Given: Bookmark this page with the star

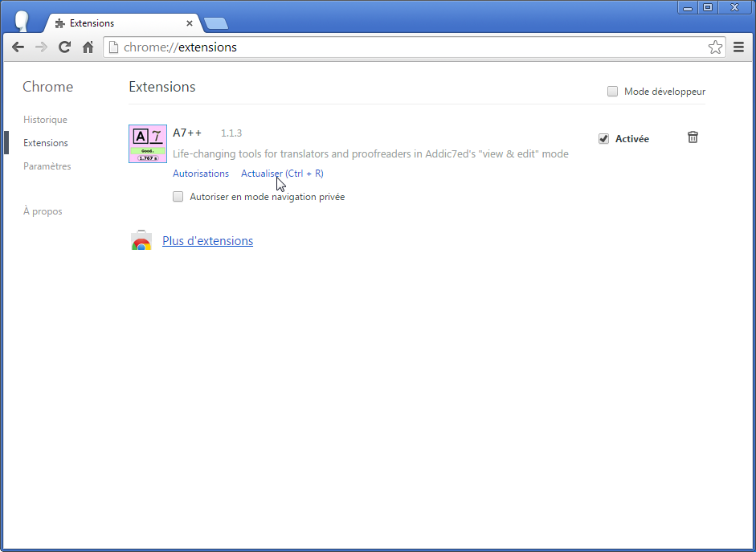Looking at the screenshot, I should [x=714, y=47].
